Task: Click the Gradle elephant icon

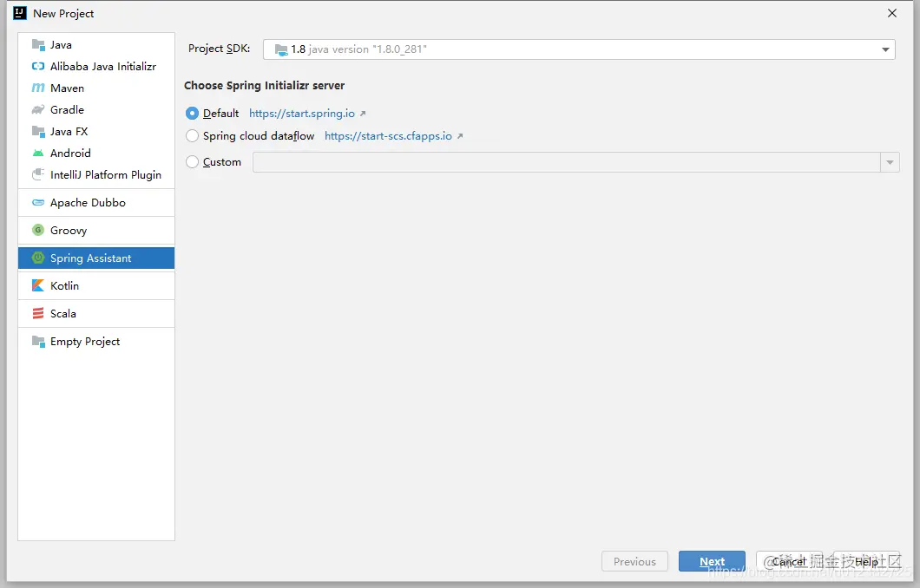Action: coord(38,109)
